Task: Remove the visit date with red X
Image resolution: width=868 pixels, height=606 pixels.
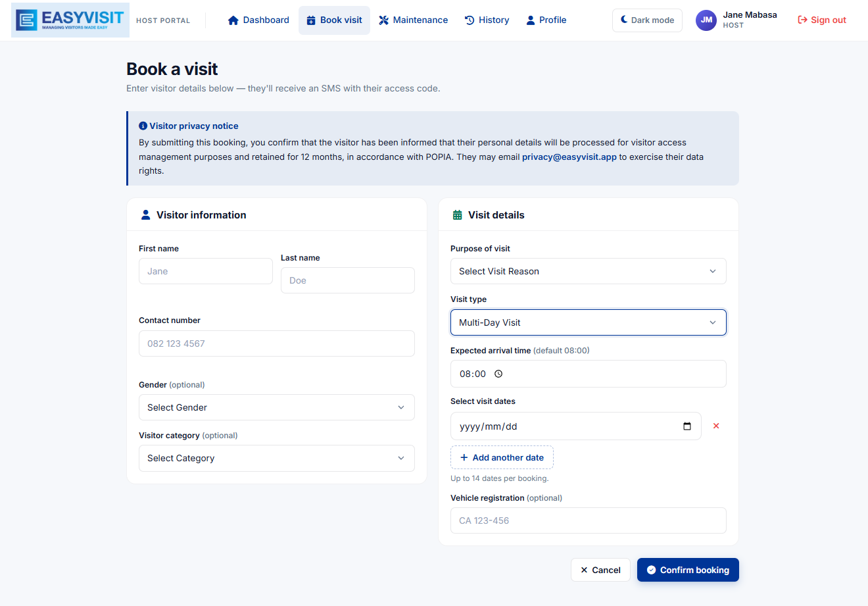Action: pos(716,426)
